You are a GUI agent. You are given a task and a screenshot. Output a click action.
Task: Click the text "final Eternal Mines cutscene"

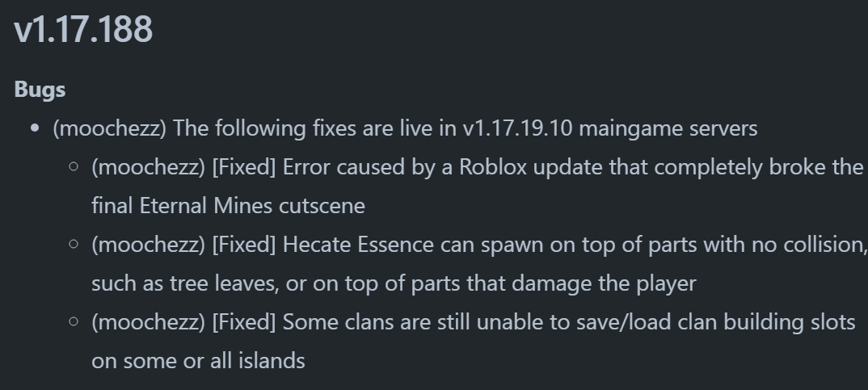pyautogui.click(x=228, y=206)
